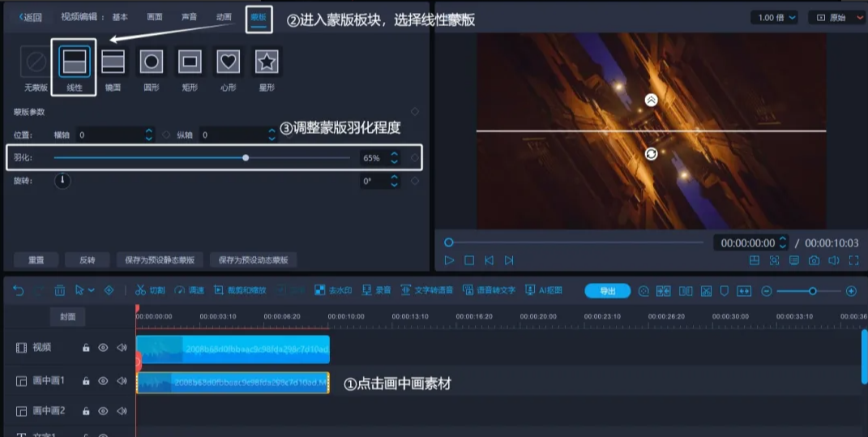Switch to the 声音 (audio) tab
The width and height of the screenshot is (868, 437).
[190, 17]
